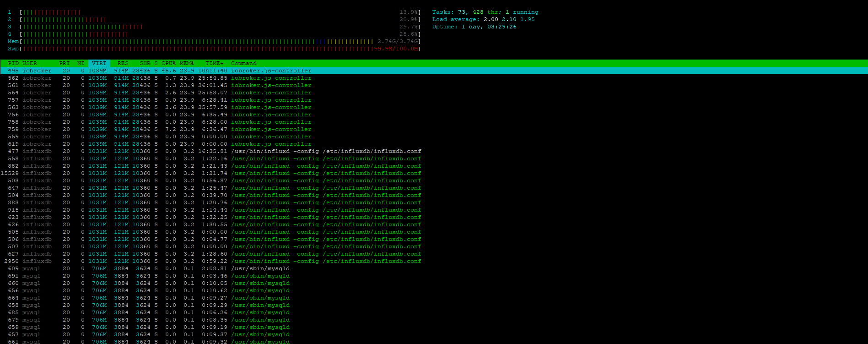The width and height of the screenshot is (868, 344).
Task: Sort by the SHR column header
Action: 145,63
